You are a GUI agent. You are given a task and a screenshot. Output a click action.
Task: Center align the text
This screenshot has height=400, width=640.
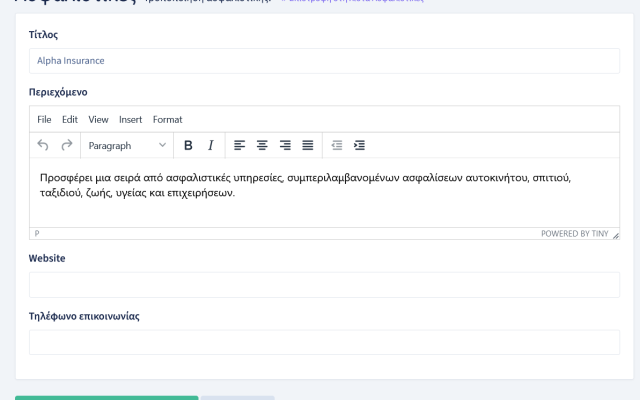[263, 146]
